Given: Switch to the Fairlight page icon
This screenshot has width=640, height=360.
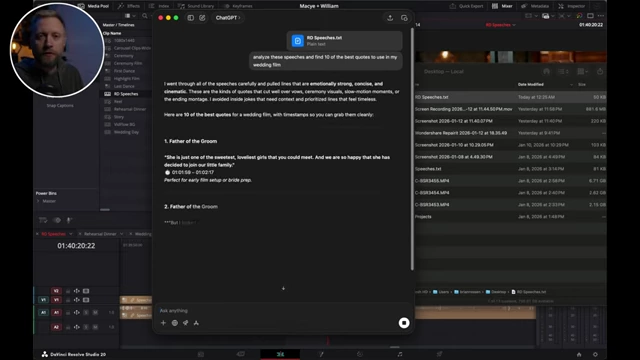Looking at the screenshot, I should [x=400, y=354].
